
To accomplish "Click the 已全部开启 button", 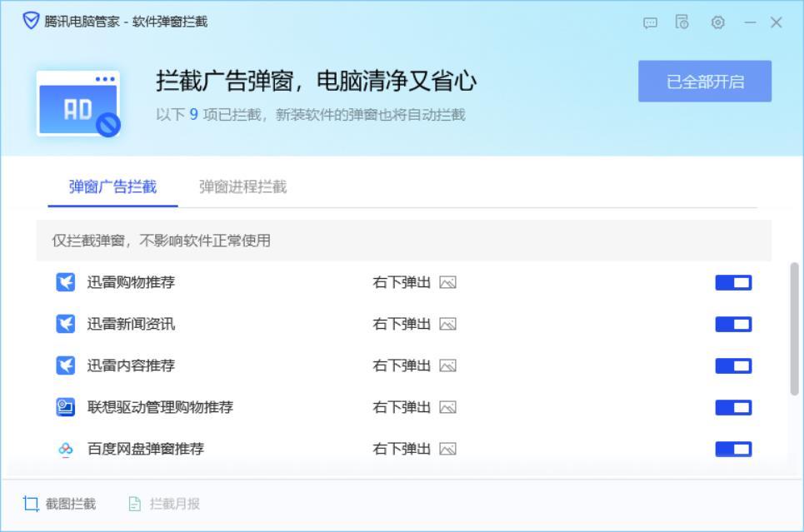I will click(705, 81).
